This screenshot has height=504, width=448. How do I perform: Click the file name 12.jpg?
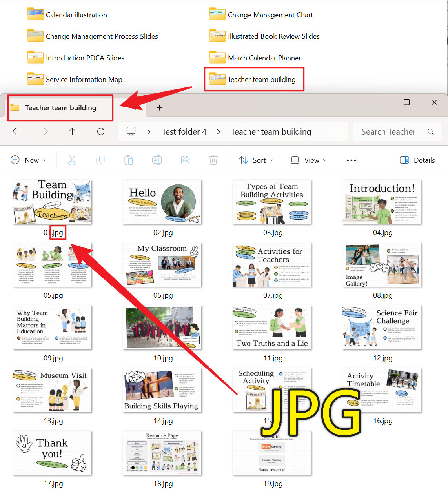coord(382,358)
